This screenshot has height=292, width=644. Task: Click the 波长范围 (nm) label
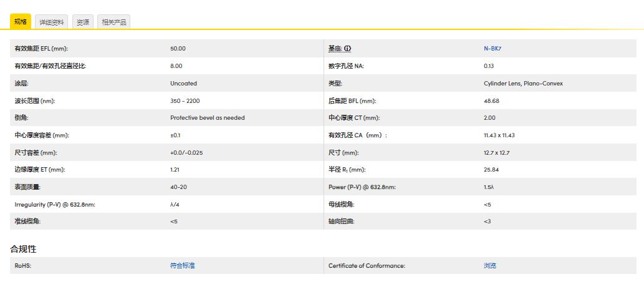(34, 100)
